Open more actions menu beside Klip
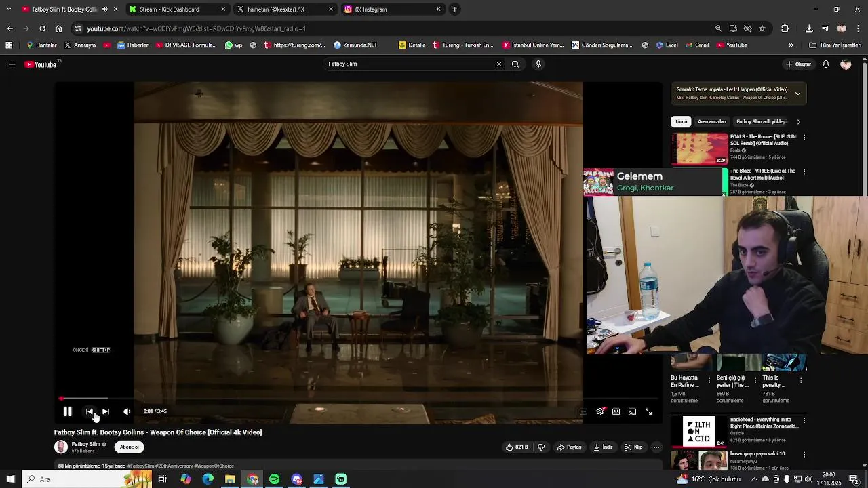Image resolution: width=868 pixels, height=488 pixels. tap(656, 447)
